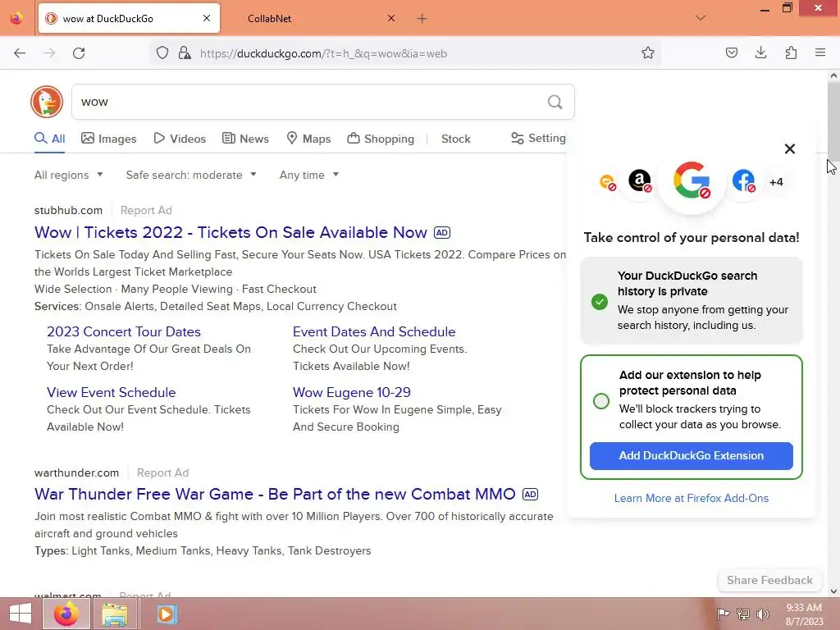
Task: Go back with the browser back arrow
Action: point(20,53)
